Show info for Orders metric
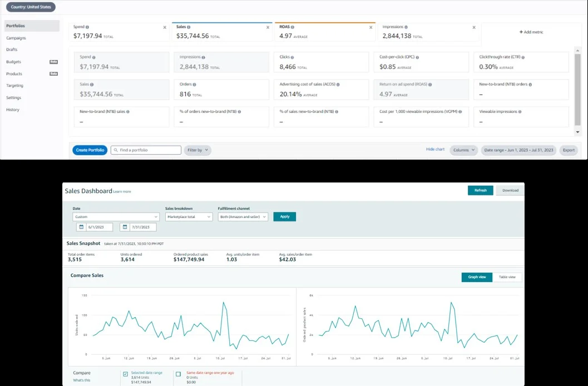The image size is (588, 386). click(x=194, y=85)
